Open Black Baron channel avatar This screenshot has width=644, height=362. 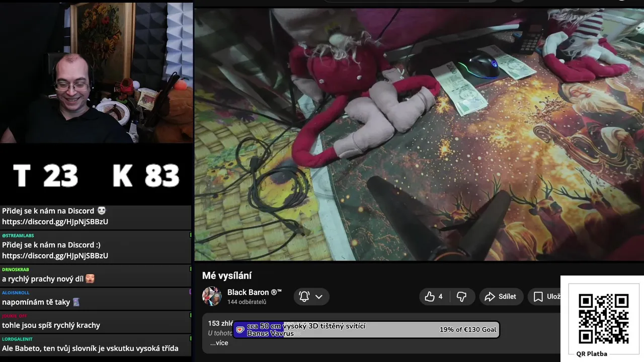point(212,296)
